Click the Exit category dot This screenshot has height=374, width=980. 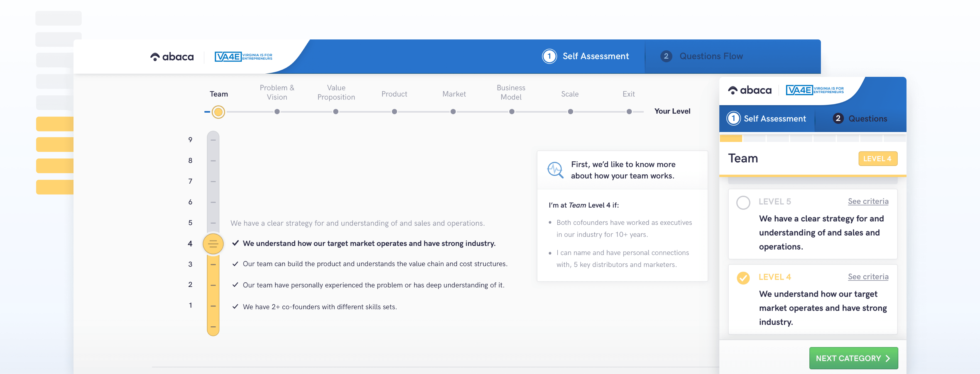point(629,112)
